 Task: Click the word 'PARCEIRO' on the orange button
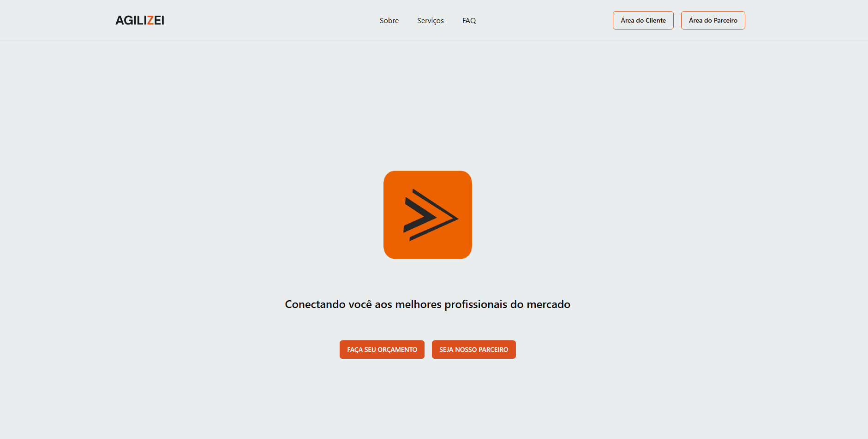click(x=493, y=350)
